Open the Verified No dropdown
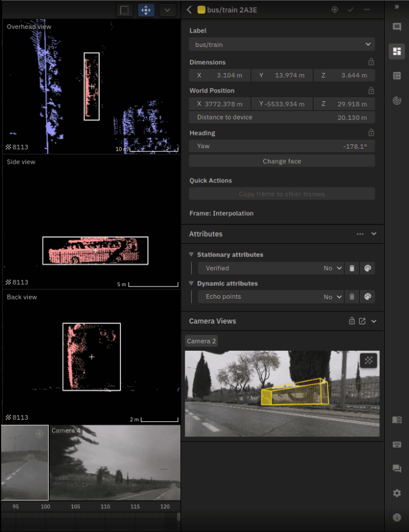This screenshot has width=409, height=532. [x=271, y=268]
